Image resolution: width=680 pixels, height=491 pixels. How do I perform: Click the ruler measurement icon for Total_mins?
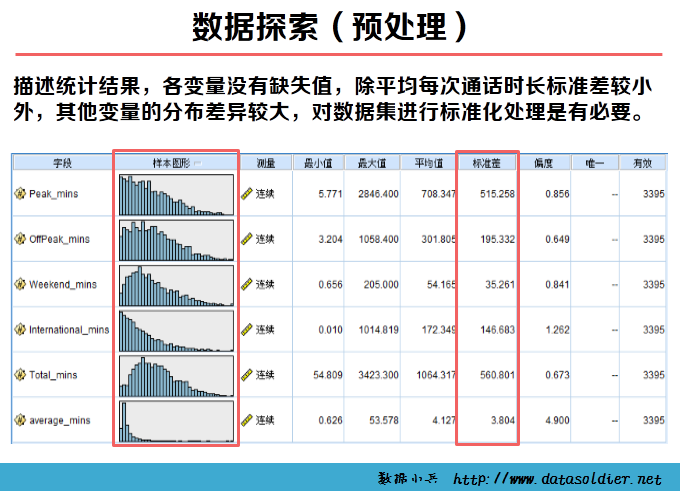point(247,375)
